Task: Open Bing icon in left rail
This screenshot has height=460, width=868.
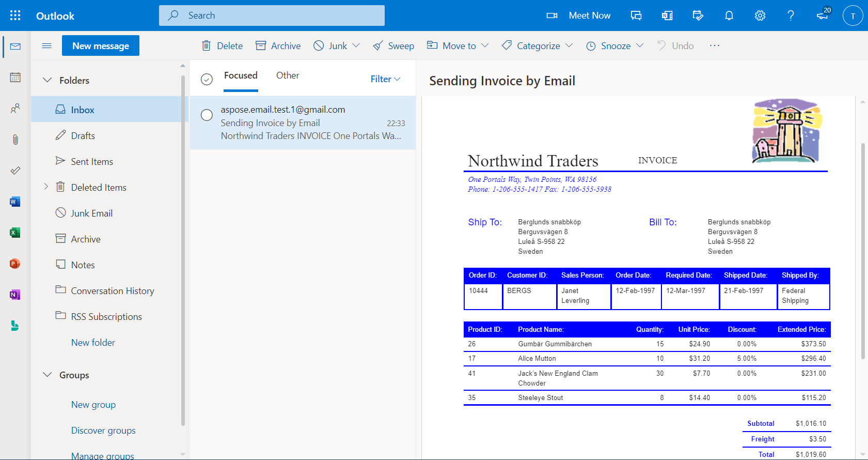Action: pos(15,326)
